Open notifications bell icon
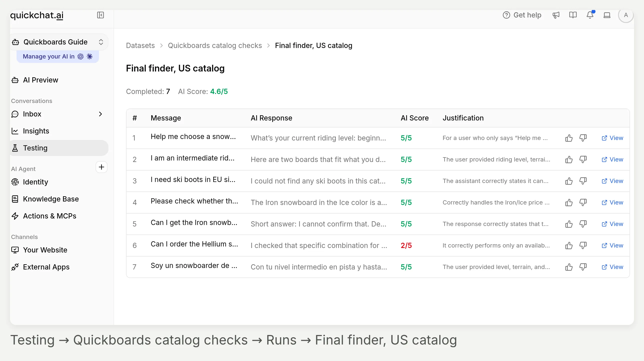 590,15
